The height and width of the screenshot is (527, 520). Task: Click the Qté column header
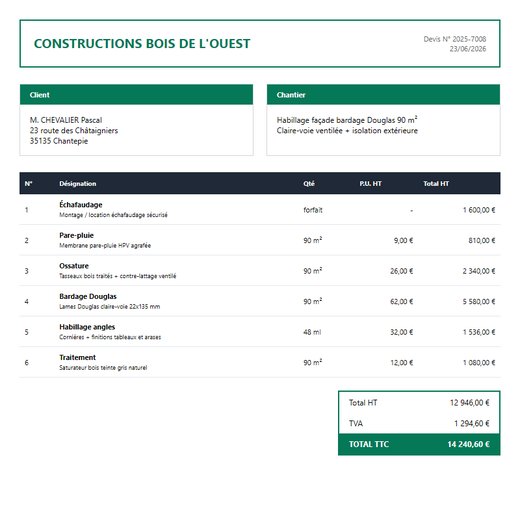(x=309, y=184)
